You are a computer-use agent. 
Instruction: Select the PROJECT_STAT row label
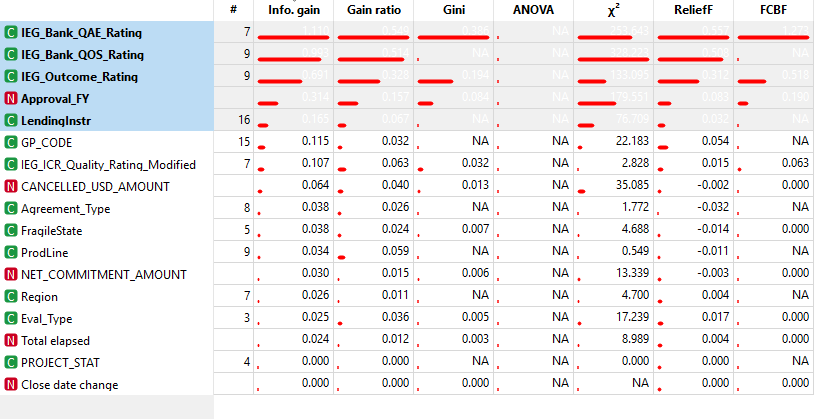click(60, 363)
